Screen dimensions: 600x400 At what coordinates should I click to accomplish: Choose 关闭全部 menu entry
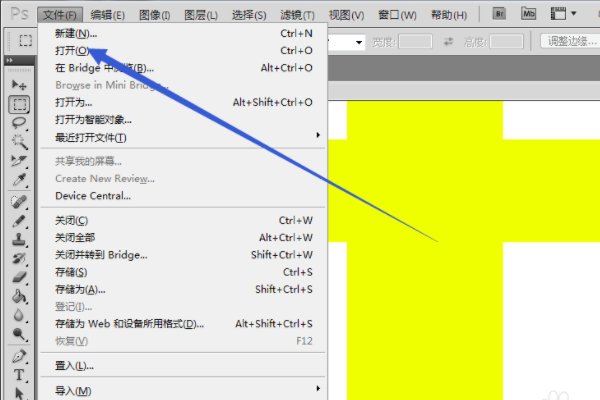(183, 238)
